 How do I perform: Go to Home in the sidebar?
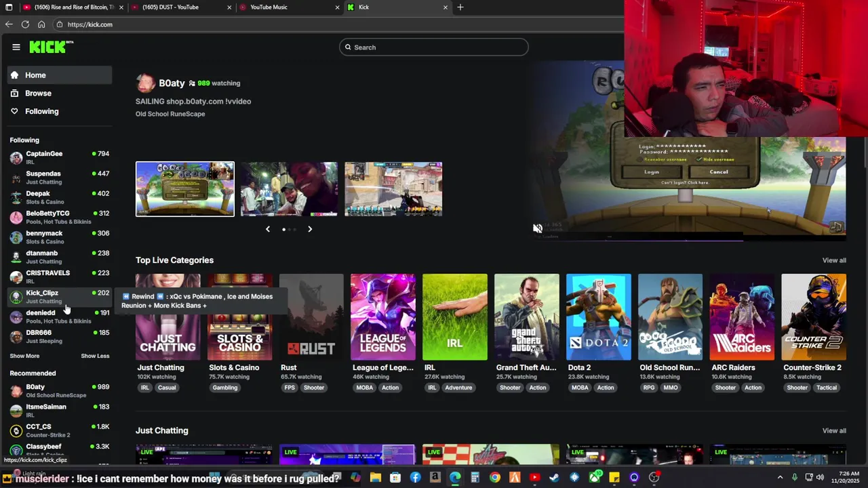point(60,75)
